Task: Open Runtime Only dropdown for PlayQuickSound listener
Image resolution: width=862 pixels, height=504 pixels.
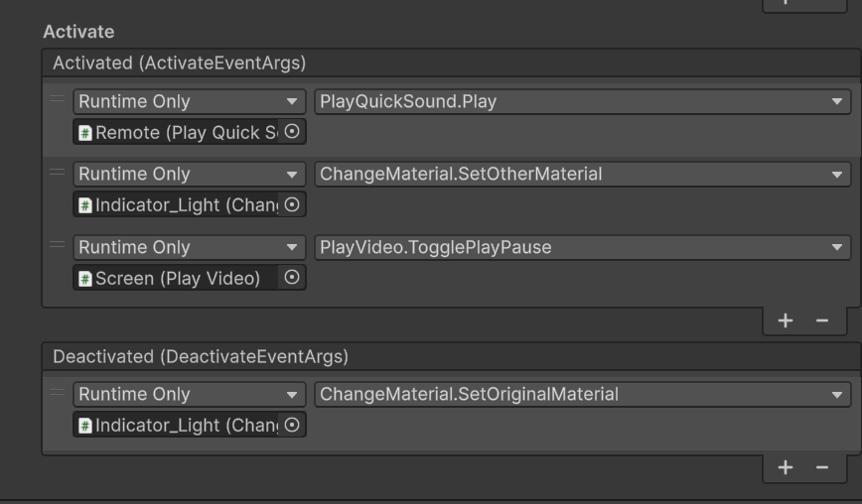Action: click(189, 101)
